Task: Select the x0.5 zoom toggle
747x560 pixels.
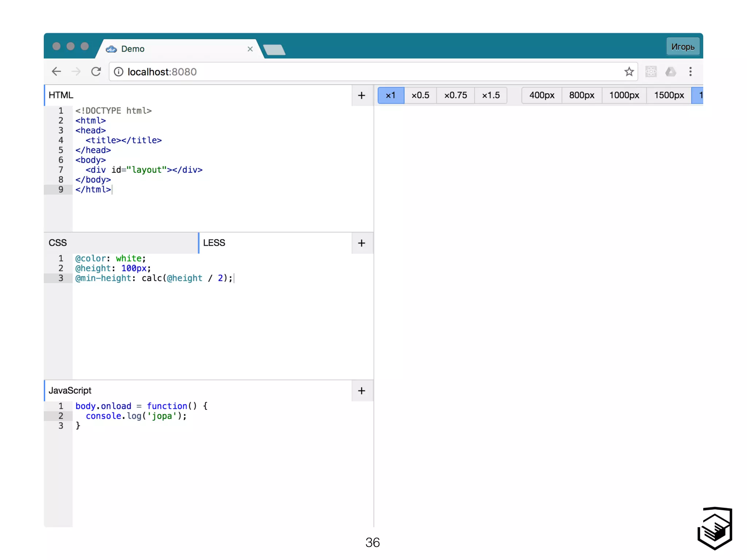Action: (x=420, y=96)
